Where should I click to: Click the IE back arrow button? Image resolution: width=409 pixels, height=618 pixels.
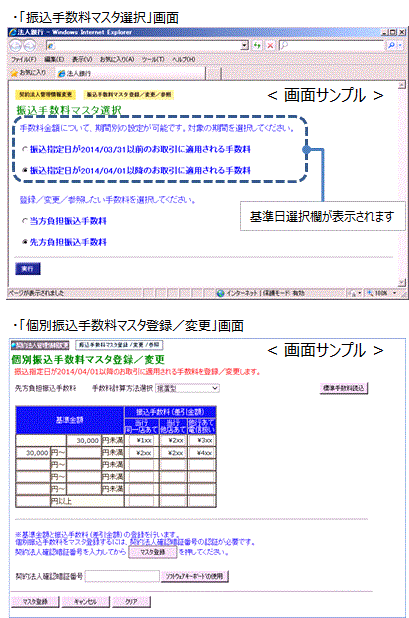point(15,46)
